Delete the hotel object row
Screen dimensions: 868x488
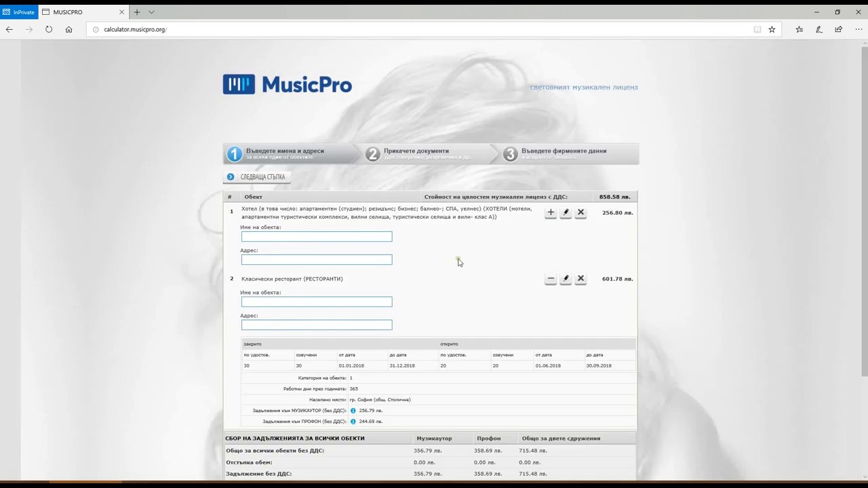(580, 213)
